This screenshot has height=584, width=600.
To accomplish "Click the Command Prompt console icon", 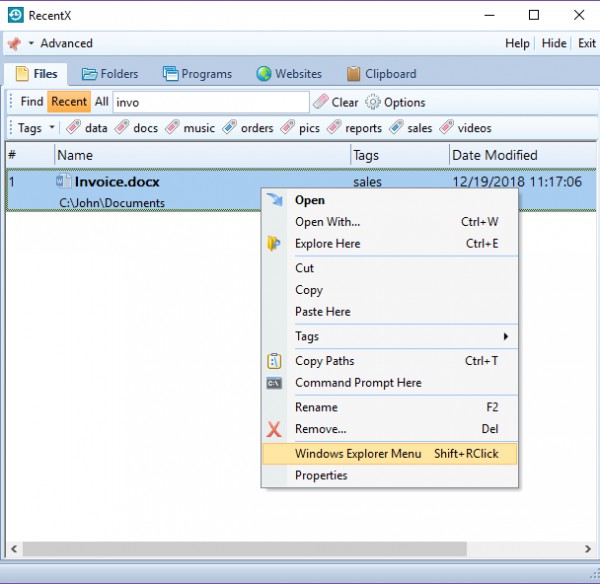I will pyautogui.click(x=274, y=383).
